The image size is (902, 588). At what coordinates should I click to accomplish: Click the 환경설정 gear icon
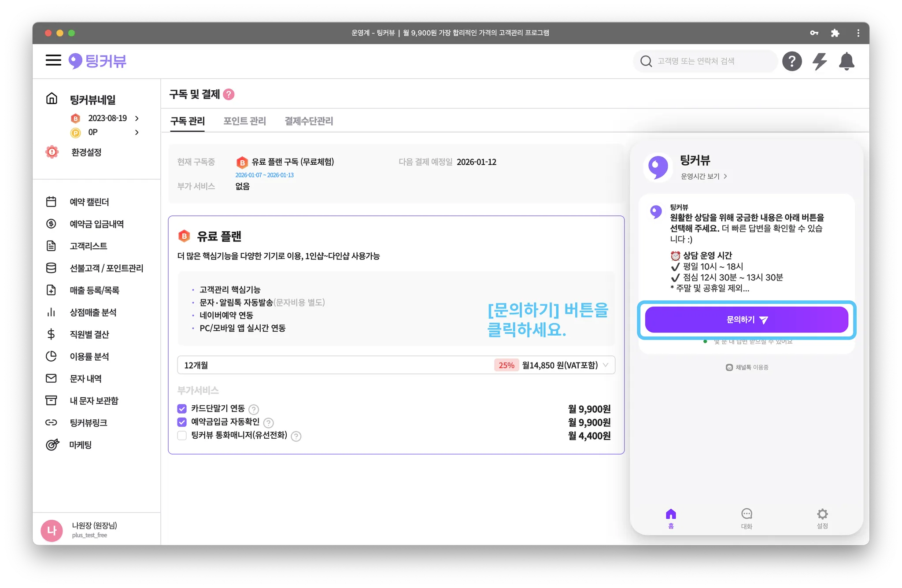tap(52, 152)
